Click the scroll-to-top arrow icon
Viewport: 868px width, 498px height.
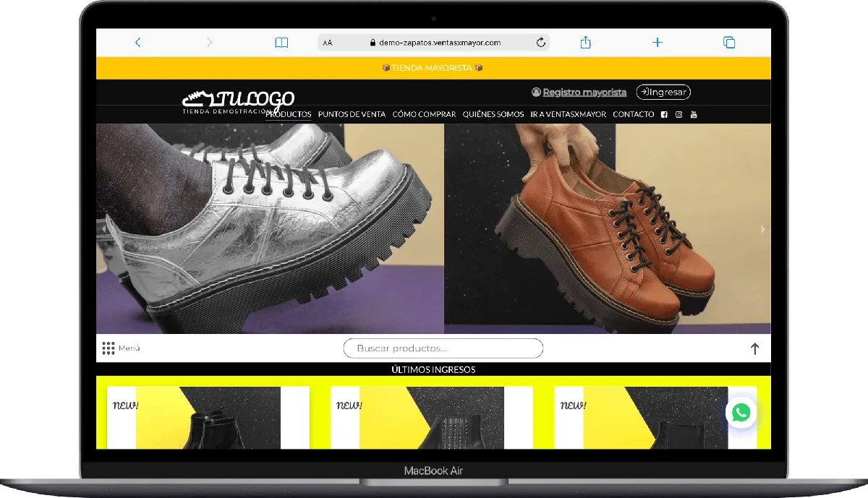tap(754, 348)
